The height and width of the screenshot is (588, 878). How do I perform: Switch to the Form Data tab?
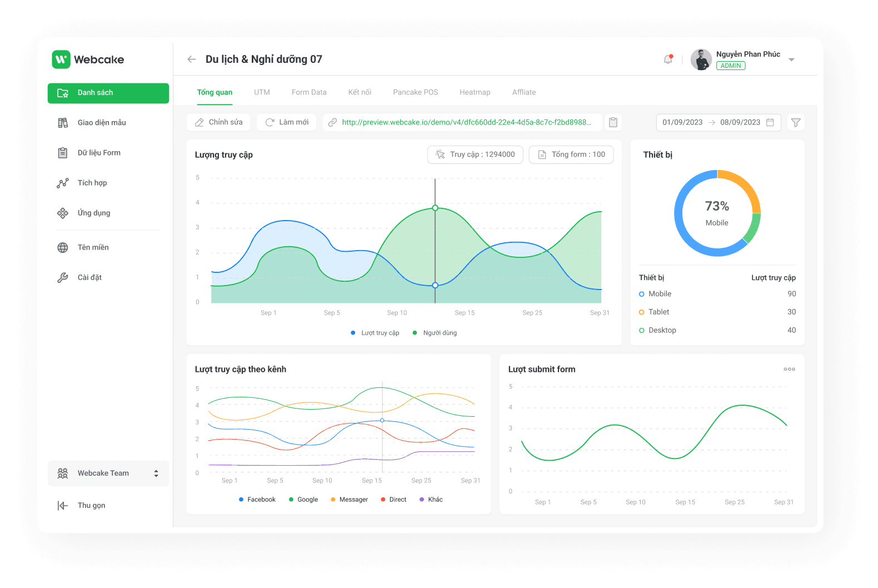[x=309, y=92]
